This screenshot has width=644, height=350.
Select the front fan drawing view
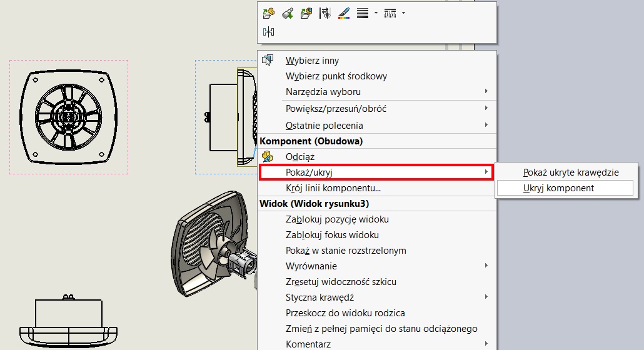tap(69, 117)
